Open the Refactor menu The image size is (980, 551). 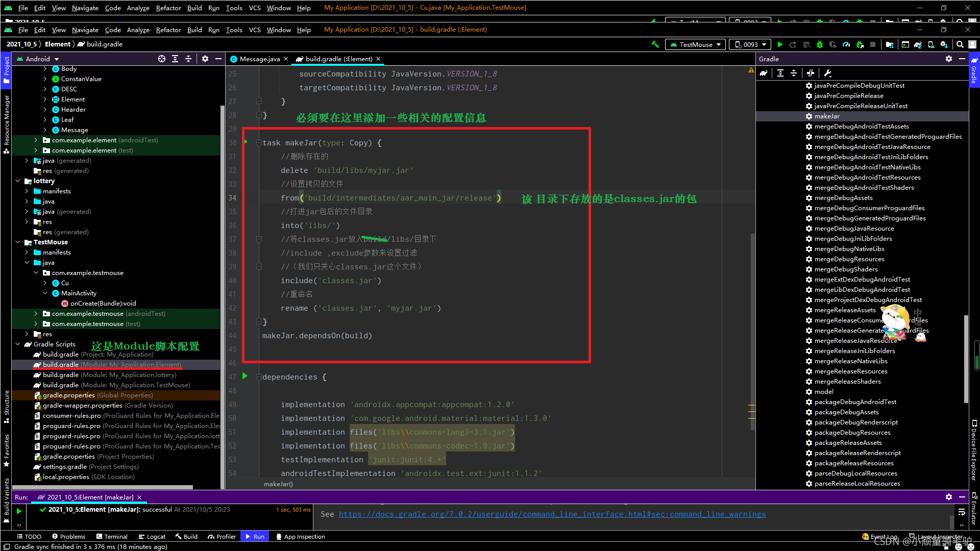point(168,30)
